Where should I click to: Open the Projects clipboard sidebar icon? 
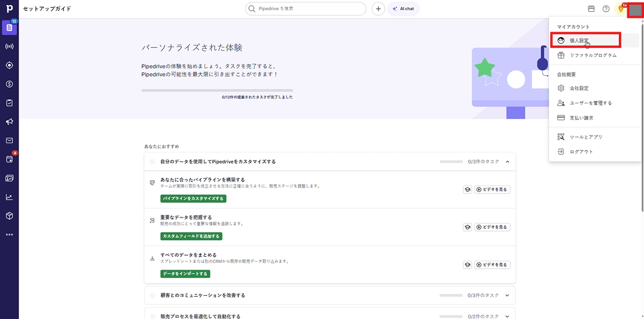point(9,103)
